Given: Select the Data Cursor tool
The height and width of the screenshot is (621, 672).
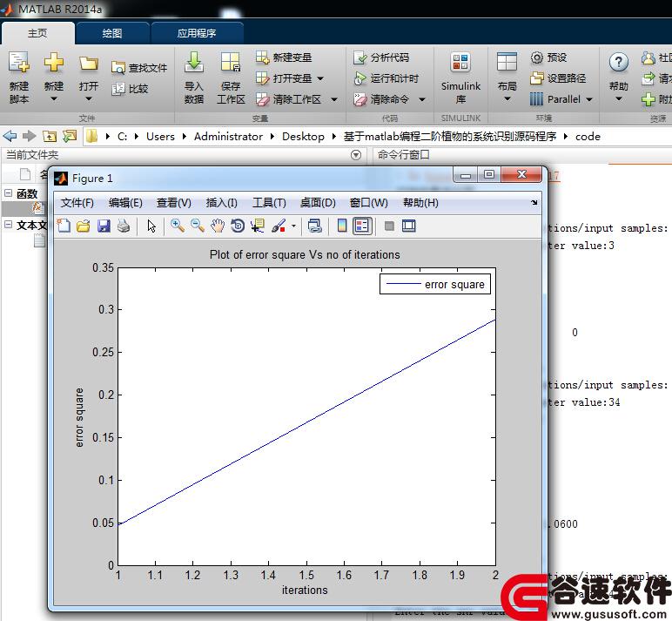Looking at the screenshot, I should pos(258,226).
